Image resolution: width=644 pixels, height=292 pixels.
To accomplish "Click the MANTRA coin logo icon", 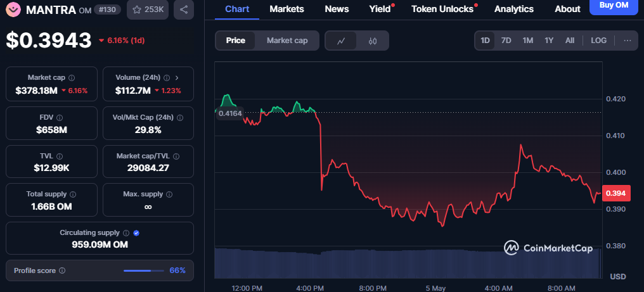I will tap(14, 9).
